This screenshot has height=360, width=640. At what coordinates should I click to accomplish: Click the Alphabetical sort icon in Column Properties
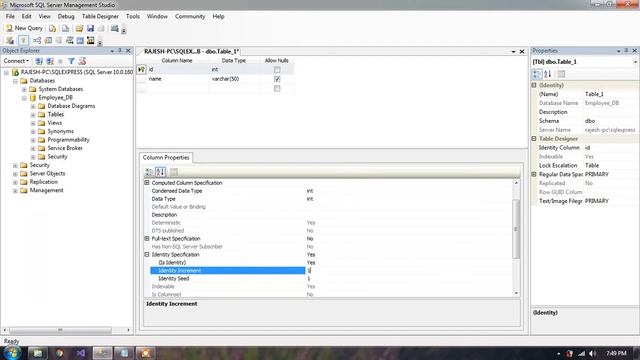click(x=160, y=172)
